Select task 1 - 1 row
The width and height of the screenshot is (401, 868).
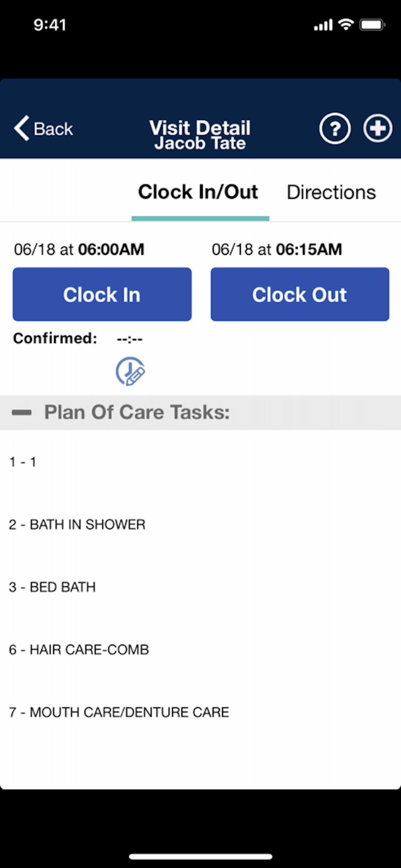coord(200,462)
